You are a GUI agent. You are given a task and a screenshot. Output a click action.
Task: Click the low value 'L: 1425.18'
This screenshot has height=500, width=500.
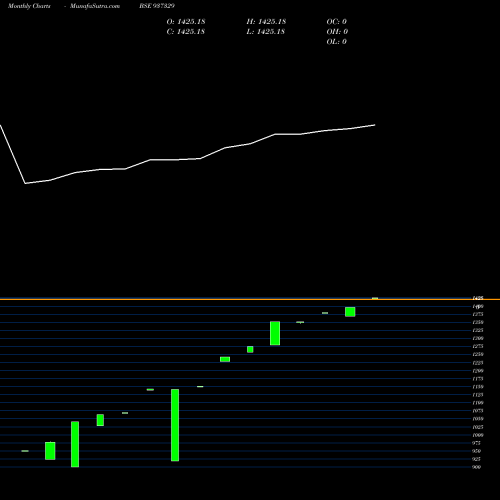[x=266, y=32]
